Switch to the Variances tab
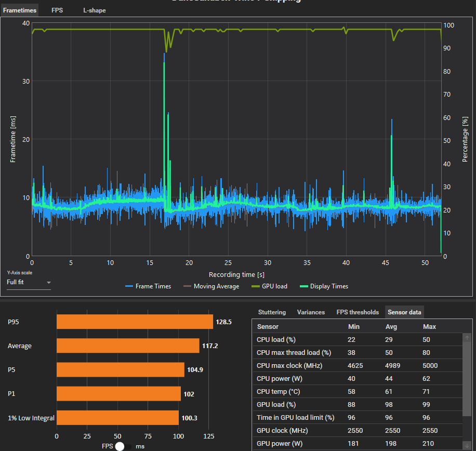476x451 pixels. click(311, 312)
